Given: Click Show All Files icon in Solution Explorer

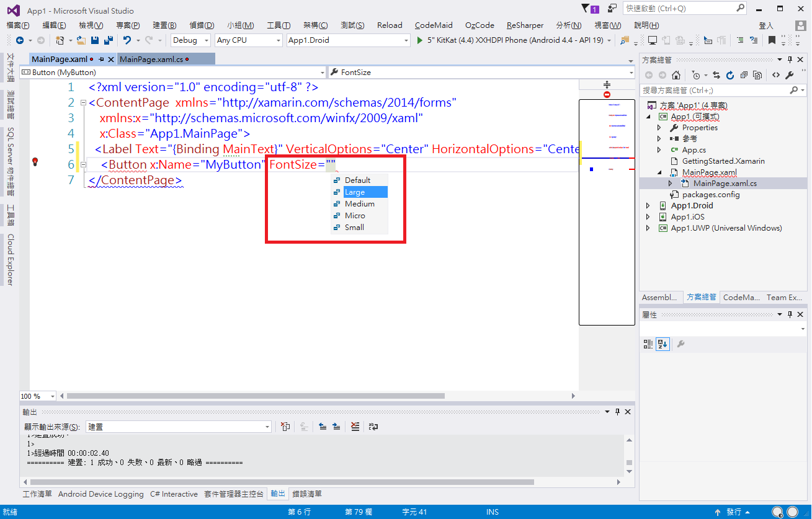Looking at the screenshot, I should (x=757, y=75).
